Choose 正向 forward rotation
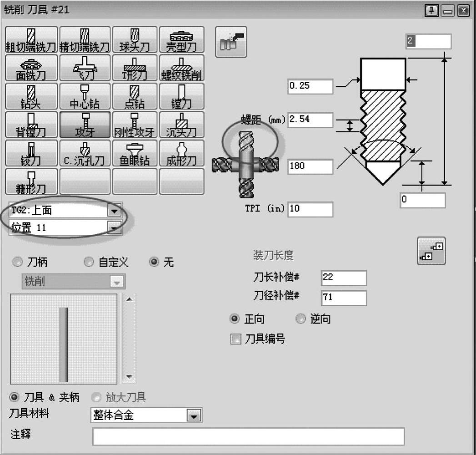The image size is (476, 455). tap(234, 318)
